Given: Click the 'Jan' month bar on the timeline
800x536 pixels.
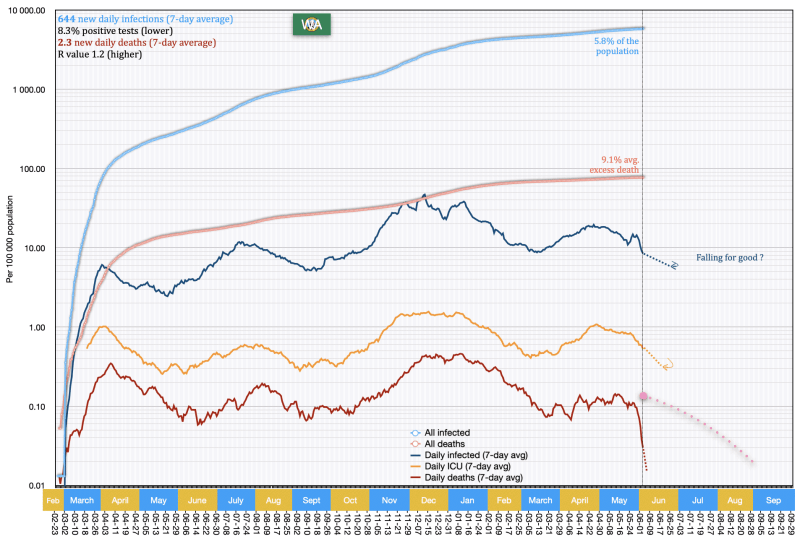Looking at the screenshot, I should coord(468,498).
